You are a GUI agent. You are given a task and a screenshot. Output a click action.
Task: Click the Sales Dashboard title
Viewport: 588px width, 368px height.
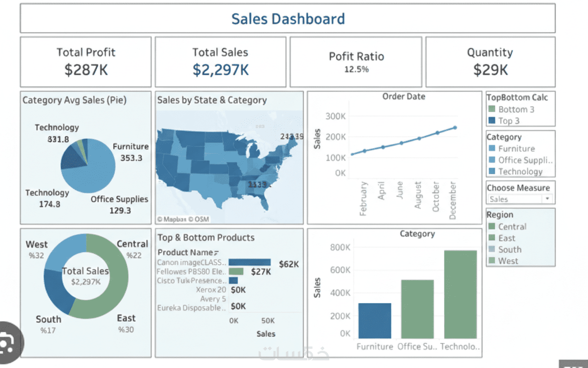[288, 19]
